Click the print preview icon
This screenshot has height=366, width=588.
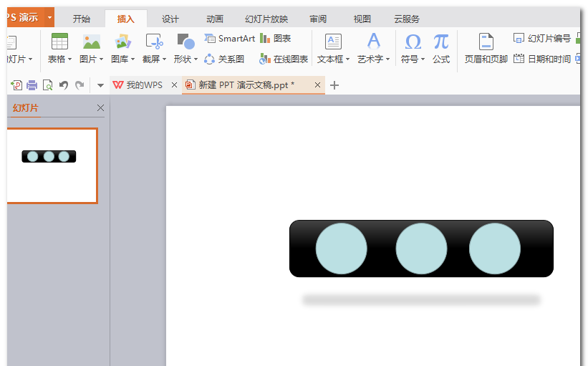(x=47, y=85)
